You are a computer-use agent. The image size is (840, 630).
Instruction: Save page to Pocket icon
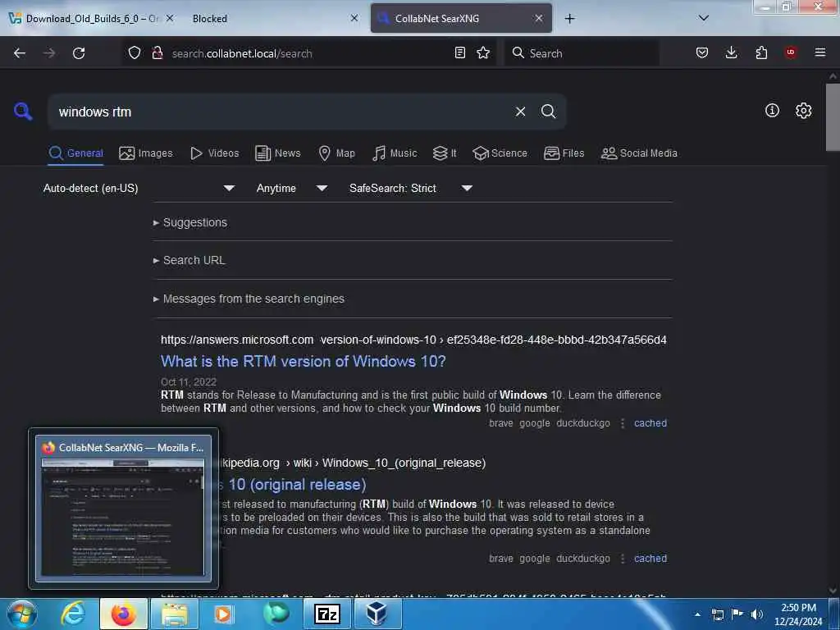702,52
